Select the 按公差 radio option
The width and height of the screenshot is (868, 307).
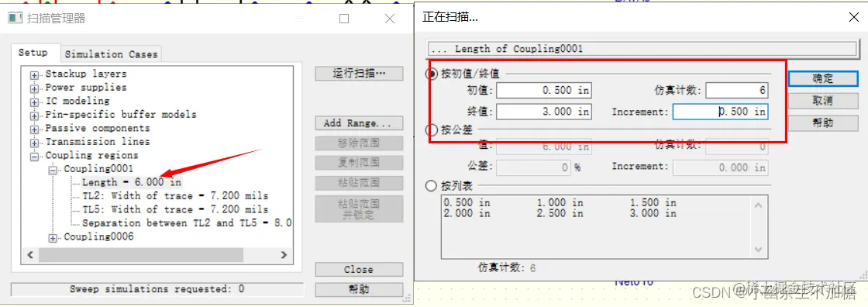[431, 130]
